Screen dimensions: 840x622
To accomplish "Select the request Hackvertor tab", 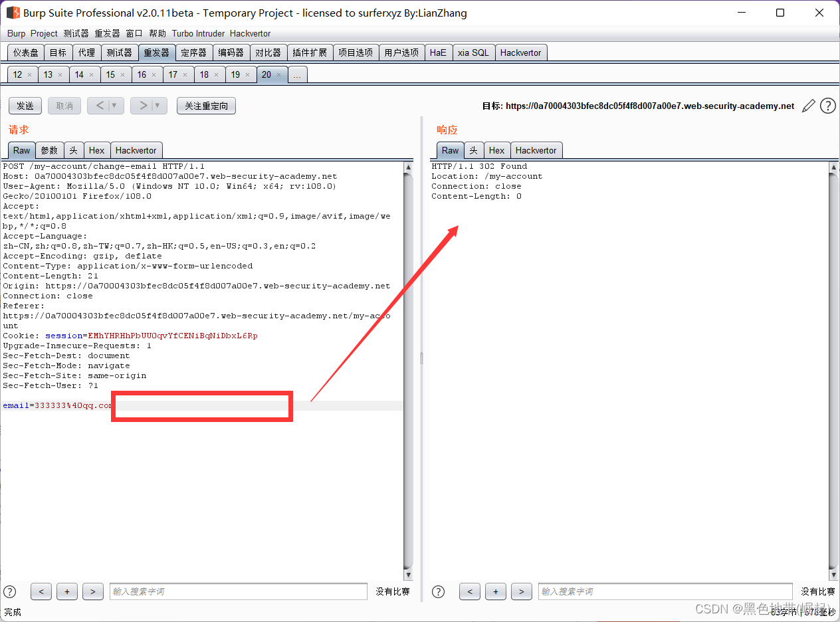I will point(136,150).
